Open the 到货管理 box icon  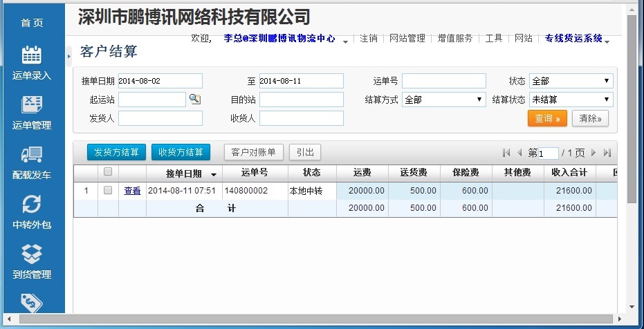[x=32, y=254]
